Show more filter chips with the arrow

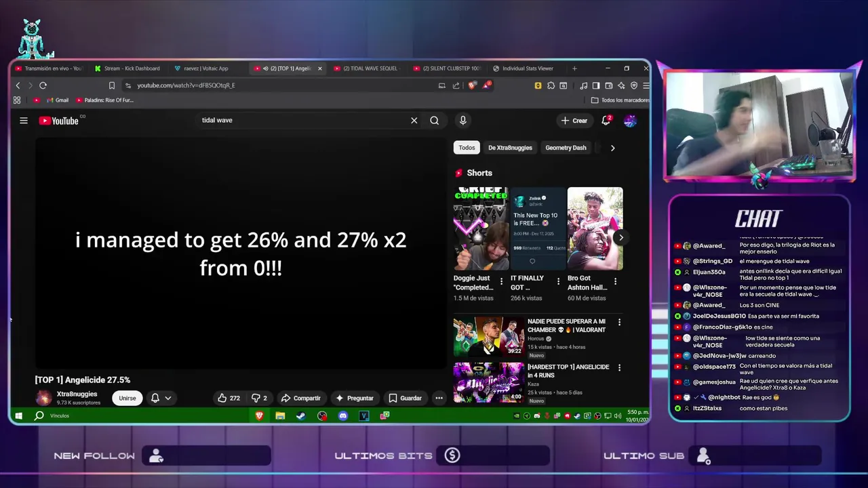(612, 148)
